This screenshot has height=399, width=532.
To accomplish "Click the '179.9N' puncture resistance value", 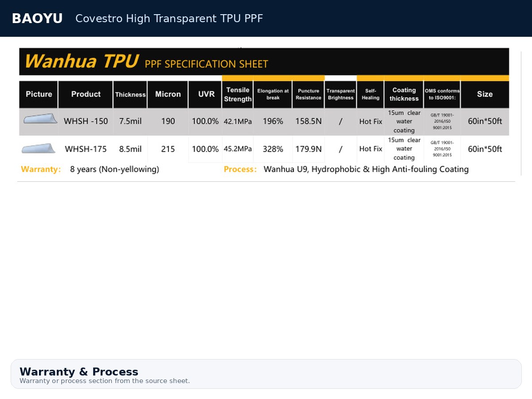I will (x=309, y=149).
